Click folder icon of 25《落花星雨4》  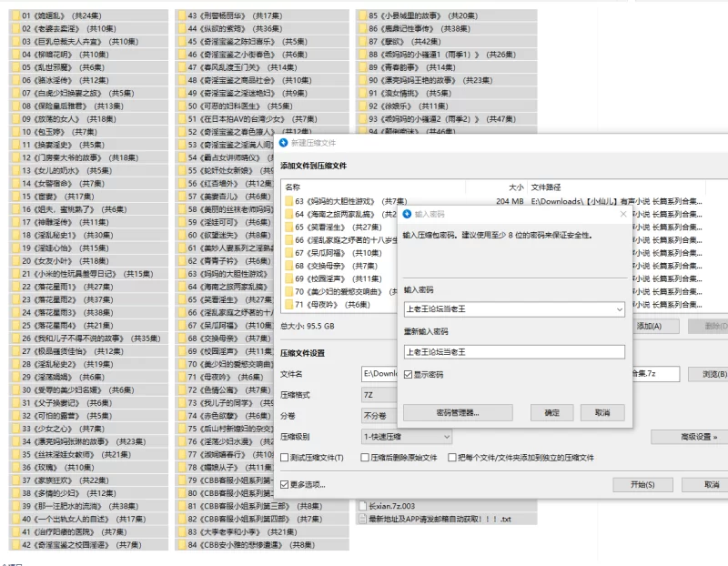pyautogui.click(x=15, y=326)
